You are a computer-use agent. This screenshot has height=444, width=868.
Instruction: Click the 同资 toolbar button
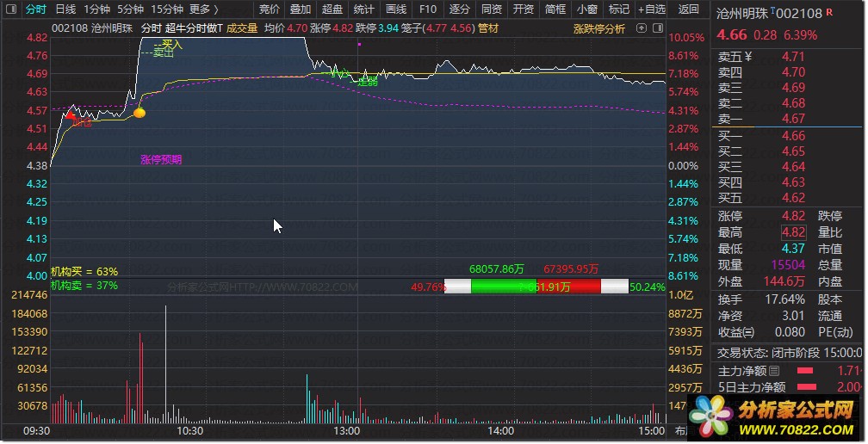click(492, 9)
